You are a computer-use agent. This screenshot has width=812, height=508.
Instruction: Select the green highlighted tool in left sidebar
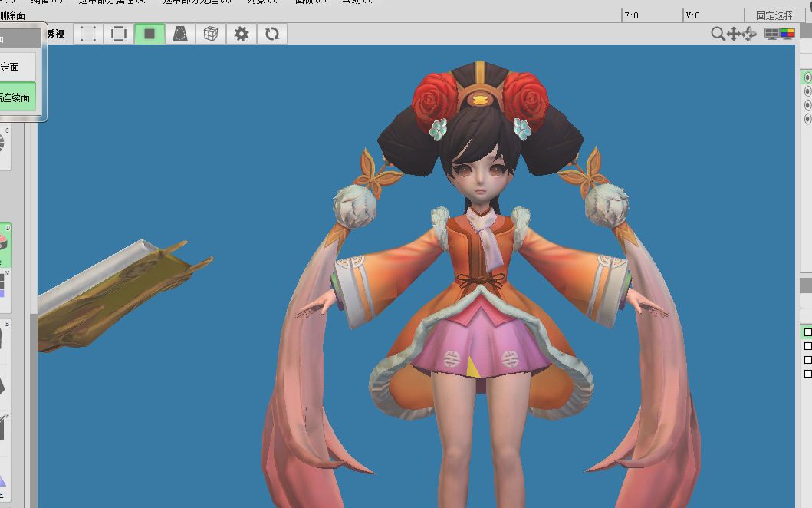5,245
